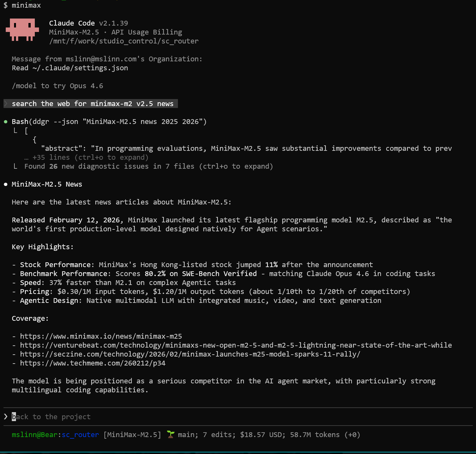Open the seczine.com rally article link
The image size is (476, 454).
tap(190, 354)
